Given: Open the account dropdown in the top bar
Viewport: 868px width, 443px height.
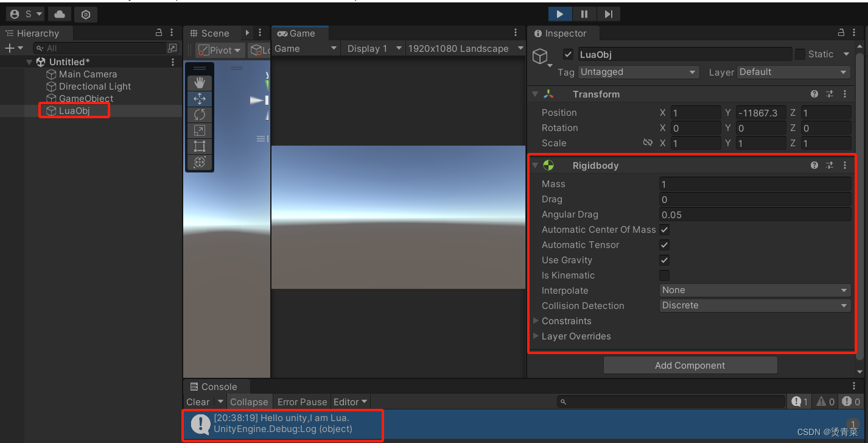Looking at the screenshot, I should (x=27, y=14).
